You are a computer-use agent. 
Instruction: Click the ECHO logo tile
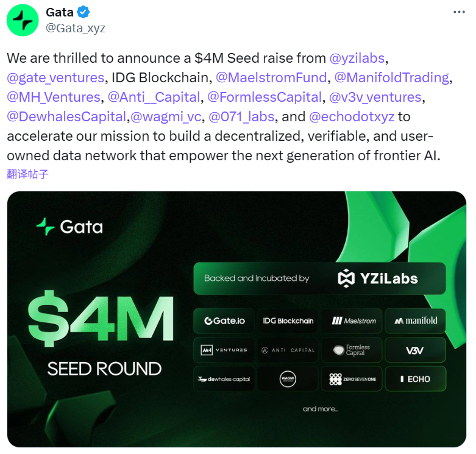point(415,379)
